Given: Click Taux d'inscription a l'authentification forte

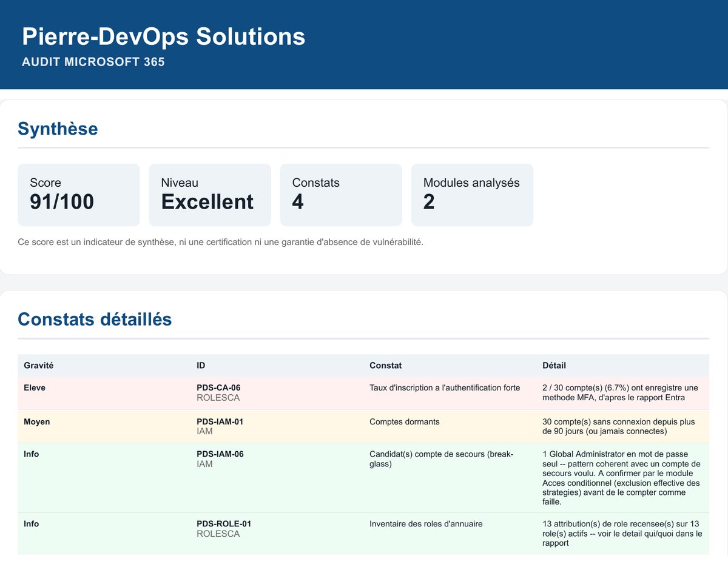Looking at the screenshot, I should point(445,388).
